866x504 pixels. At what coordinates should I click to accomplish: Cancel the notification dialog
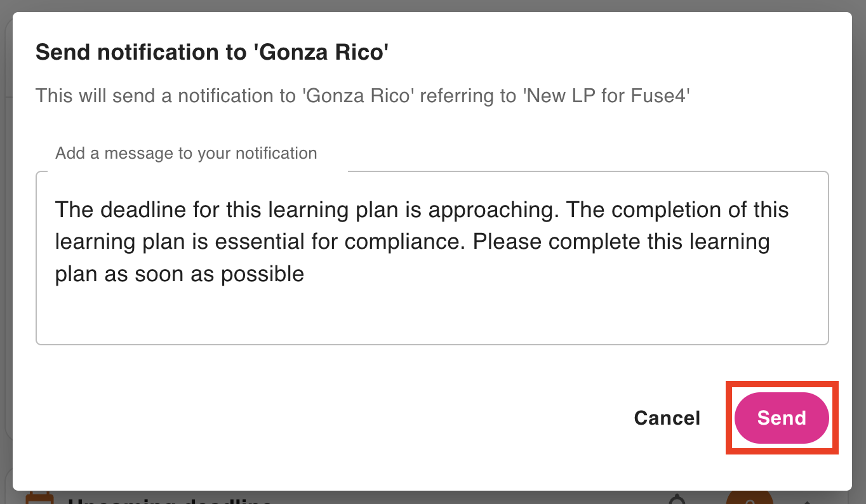[x=667, y=418]
